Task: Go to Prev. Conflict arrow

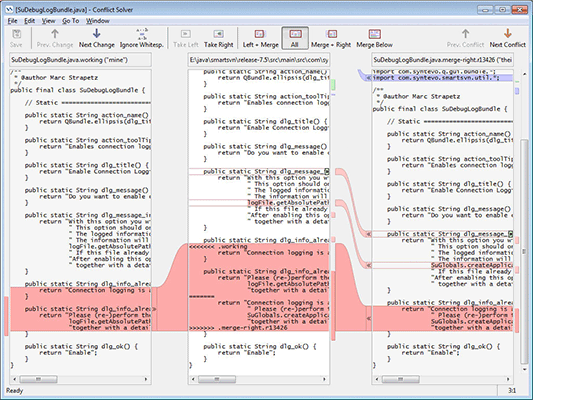Action: tap(465, 38)
